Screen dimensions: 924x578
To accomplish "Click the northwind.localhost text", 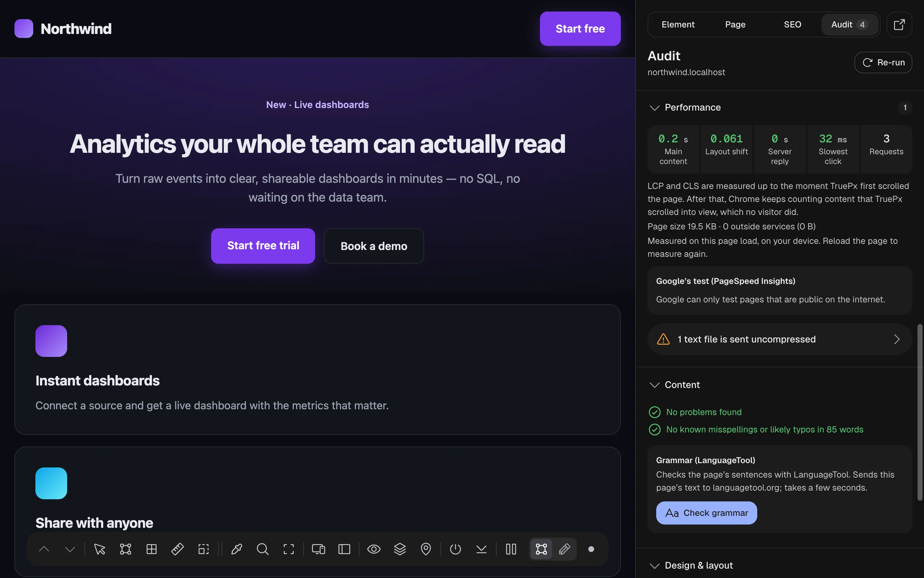I will [686, 72].
